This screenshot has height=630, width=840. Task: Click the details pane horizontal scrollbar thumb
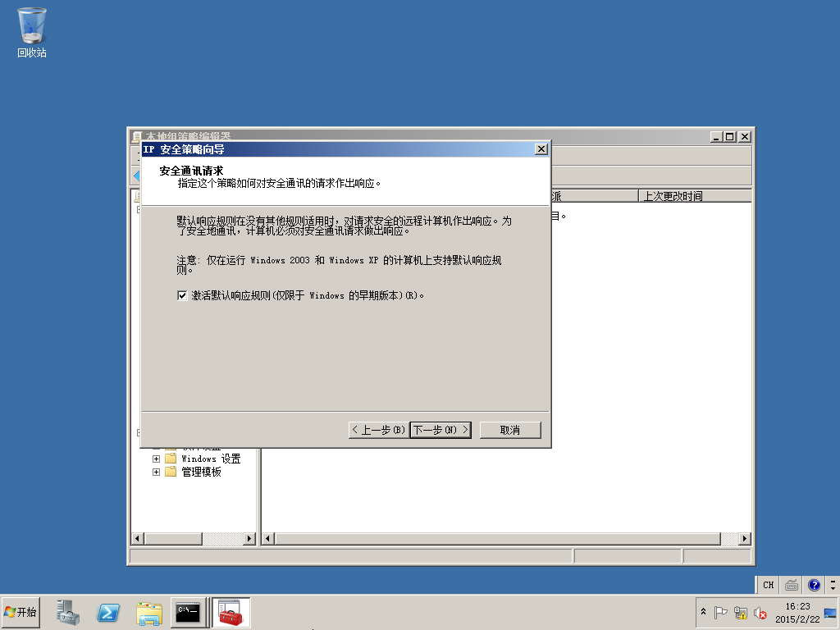[x=498, y=538]
